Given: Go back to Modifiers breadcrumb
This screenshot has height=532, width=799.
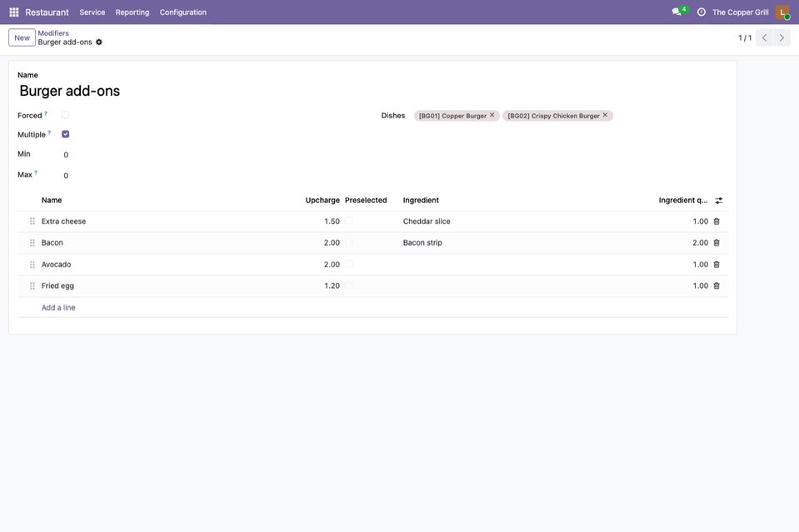Looking at the screenshot, I should [x=53, y=33].
